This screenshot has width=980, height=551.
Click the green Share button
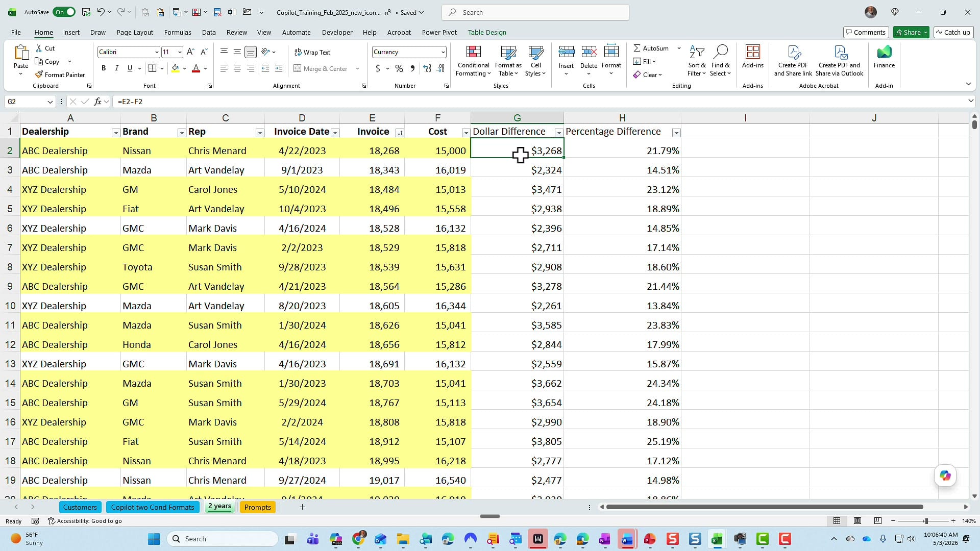912,32
